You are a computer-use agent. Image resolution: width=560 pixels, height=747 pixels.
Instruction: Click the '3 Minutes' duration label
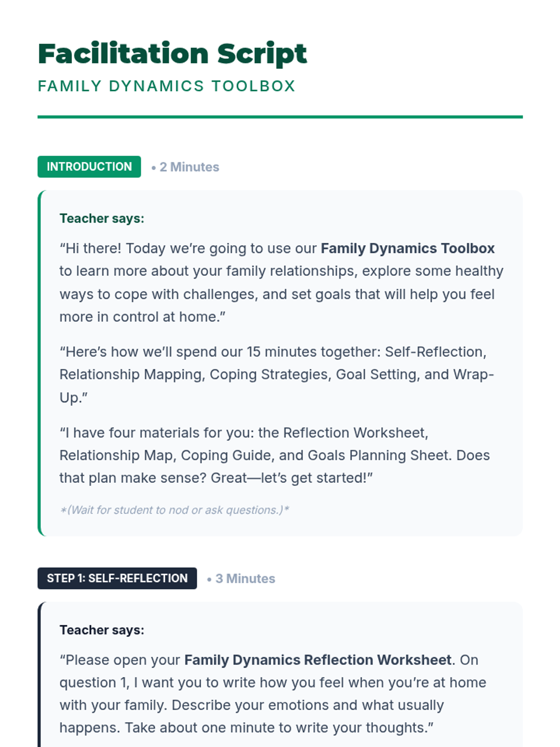[245, 579]
